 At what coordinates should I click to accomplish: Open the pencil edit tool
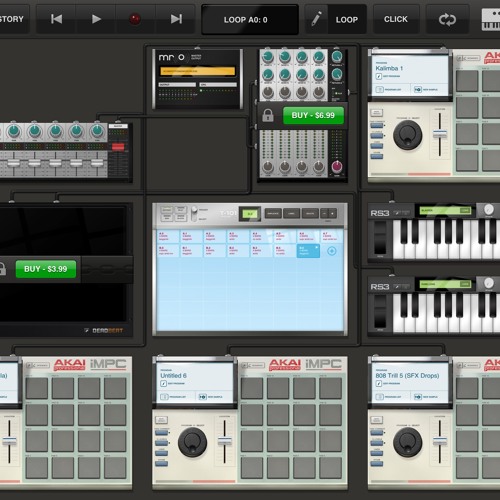pyautogui.click(x=316, y=19)
